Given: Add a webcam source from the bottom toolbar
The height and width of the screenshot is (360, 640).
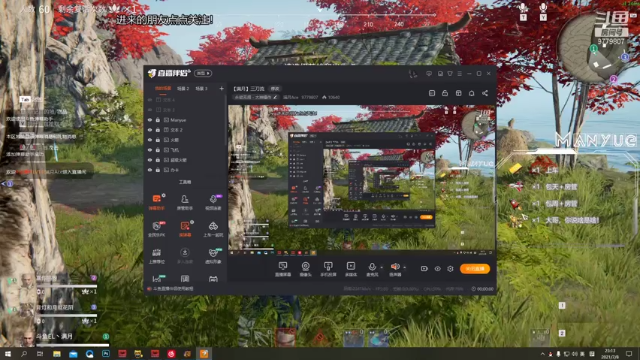Looking at the screenshot, I should click(305, 269).
